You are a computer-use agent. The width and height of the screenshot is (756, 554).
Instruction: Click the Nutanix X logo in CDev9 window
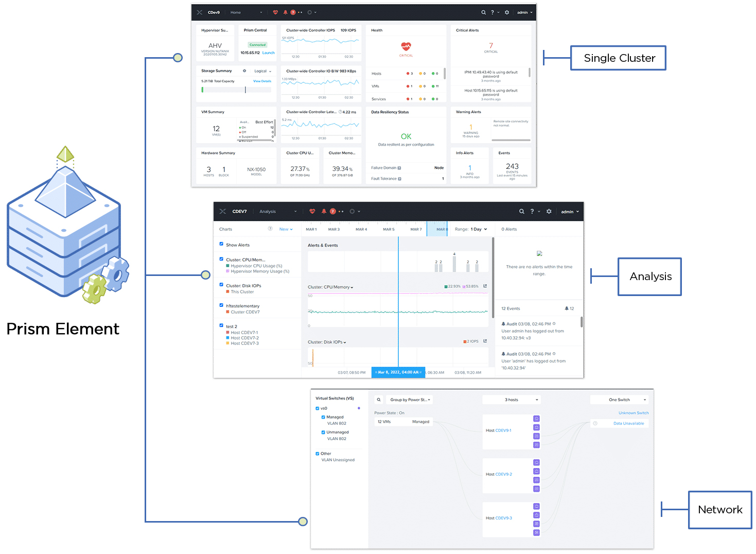point(199,12)
